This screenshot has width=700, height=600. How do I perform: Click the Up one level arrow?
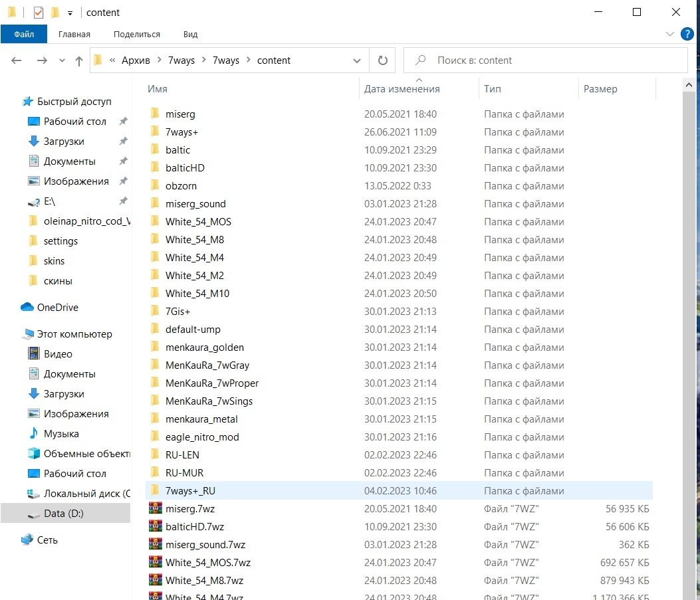(x=79, y=60)
